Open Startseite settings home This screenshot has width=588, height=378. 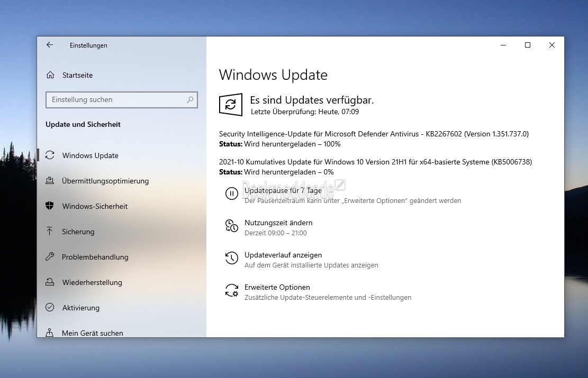click(x=77, y=75)
